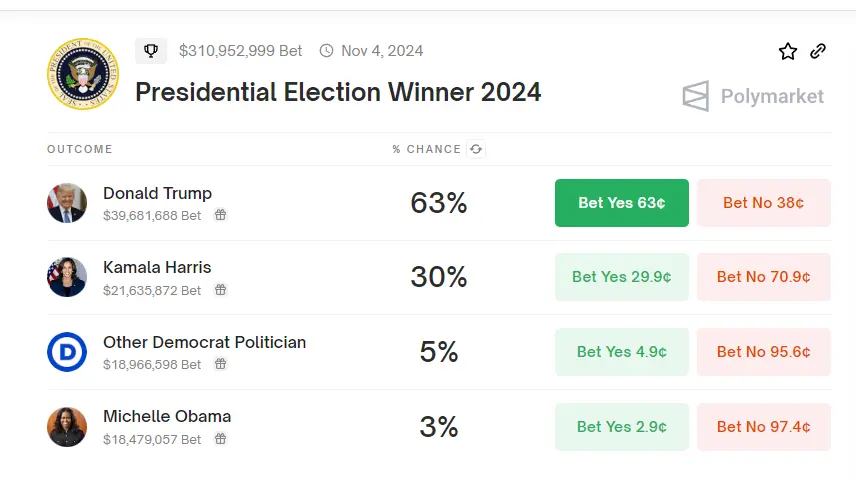Click the refresh icon beside % Chance

tap(476, 149)
